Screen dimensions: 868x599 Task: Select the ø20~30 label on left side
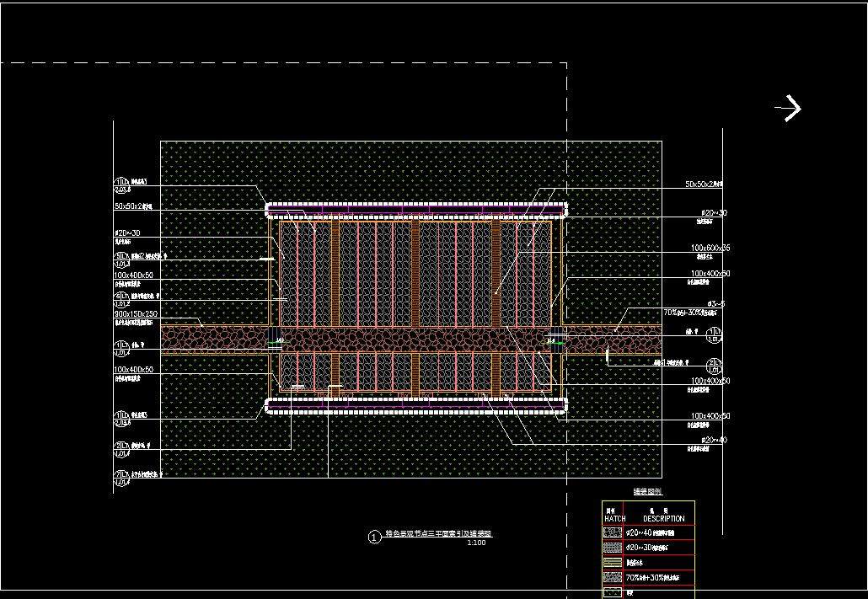(x=126, y=233)
